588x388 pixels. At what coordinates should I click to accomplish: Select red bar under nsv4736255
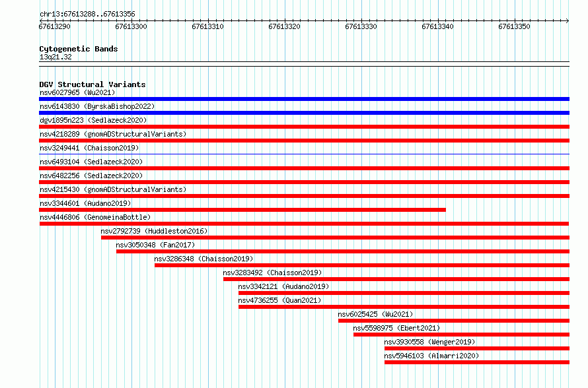tap(404, 307)
